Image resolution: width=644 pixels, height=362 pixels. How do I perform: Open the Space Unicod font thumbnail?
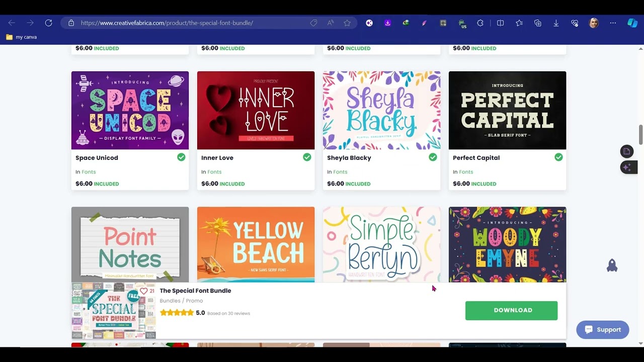click(x=130, y=110)
